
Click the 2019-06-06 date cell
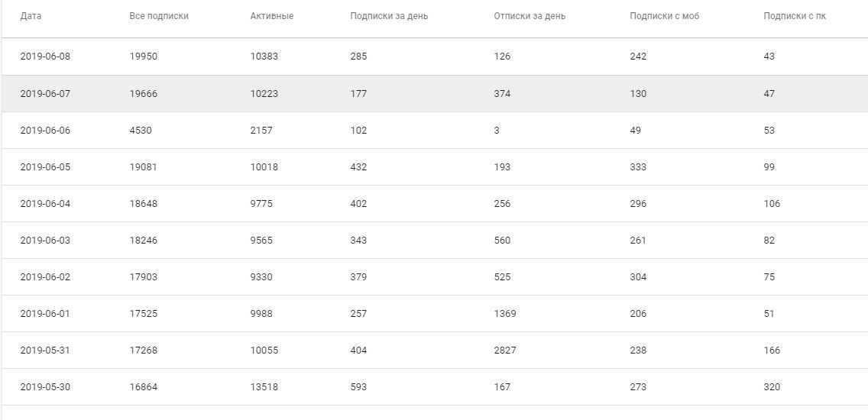point(45,131)
